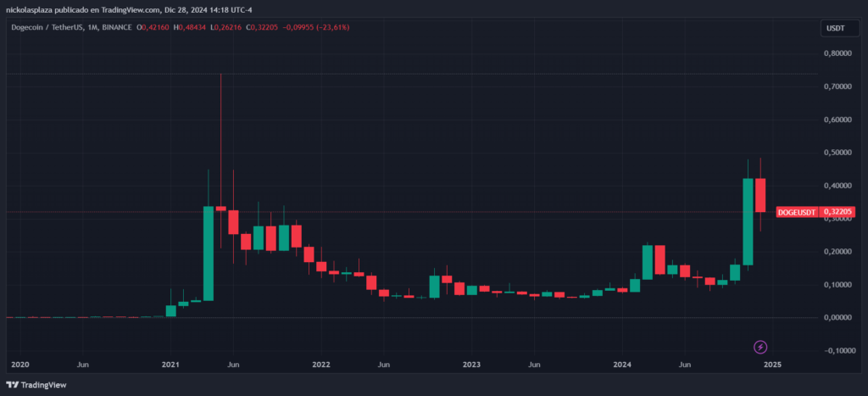Click the 0,32205 current price tag
Screen dimensions: 868x396
(x=837, y=212)
